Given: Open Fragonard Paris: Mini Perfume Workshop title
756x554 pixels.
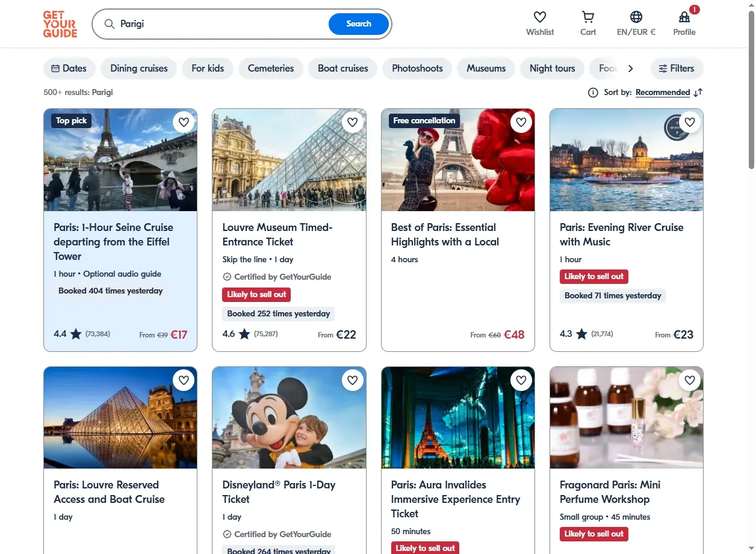Looking at the screenshot, I should [610, 492].
